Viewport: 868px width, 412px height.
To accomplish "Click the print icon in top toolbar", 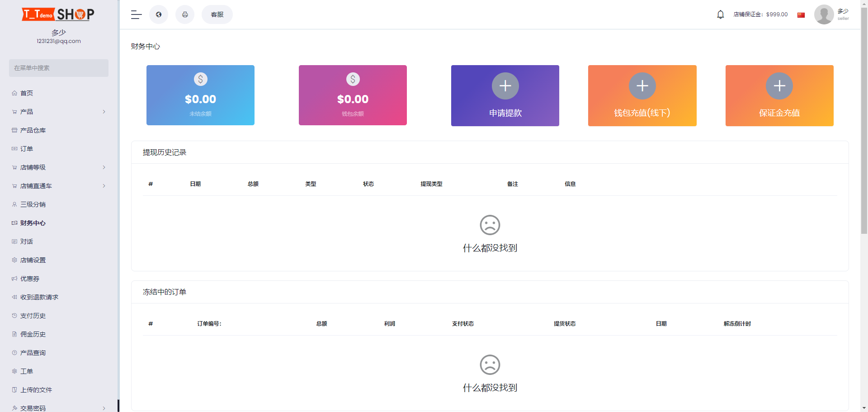I will tap(185, 14).
